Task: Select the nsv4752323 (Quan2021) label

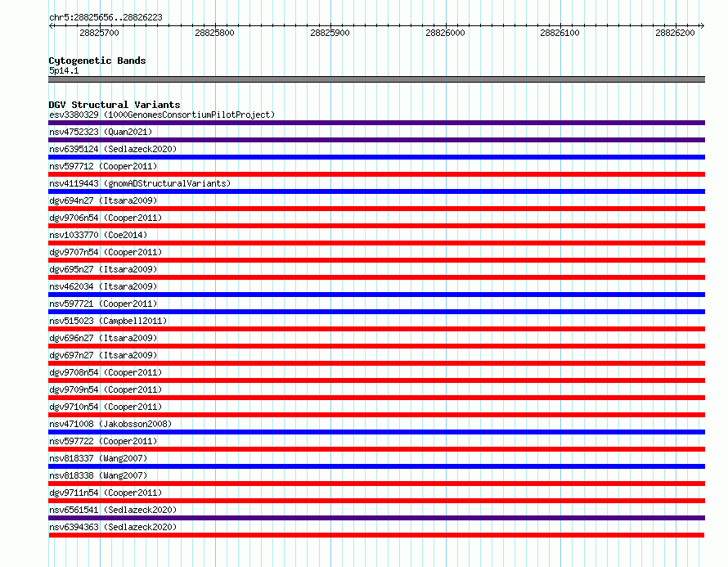Action: (101, 132)
